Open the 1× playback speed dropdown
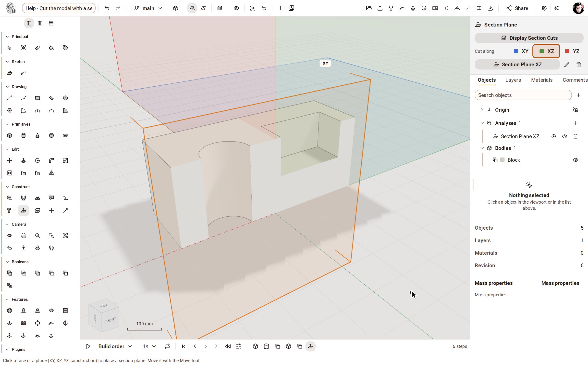 click(x=149, y=346)
